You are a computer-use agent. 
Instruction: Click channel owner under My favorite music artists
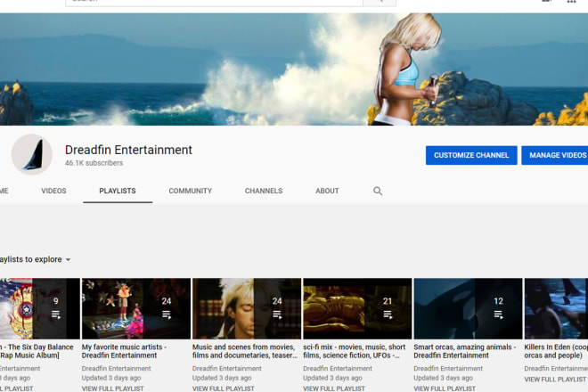point(116,368)
